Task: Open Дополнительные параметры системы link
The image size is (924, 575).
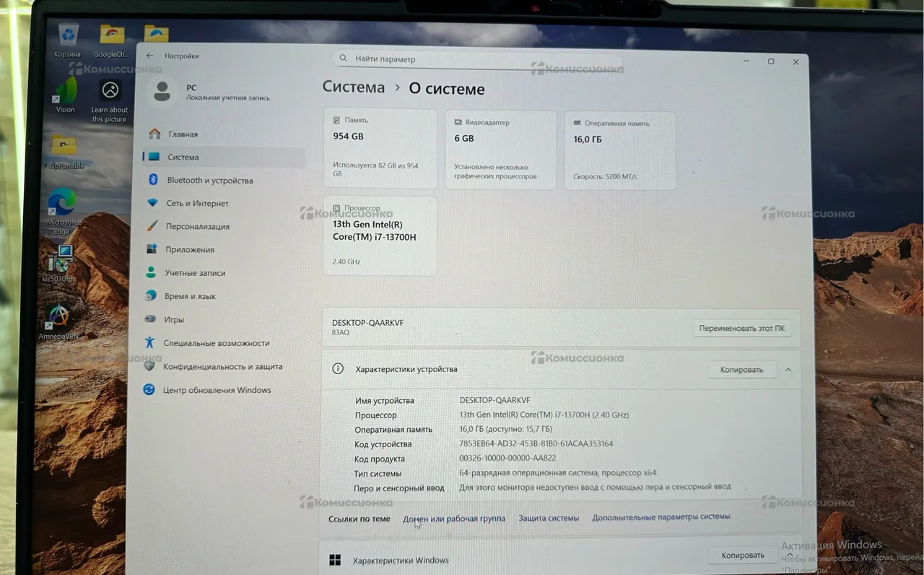Action: tap(661, 517)
